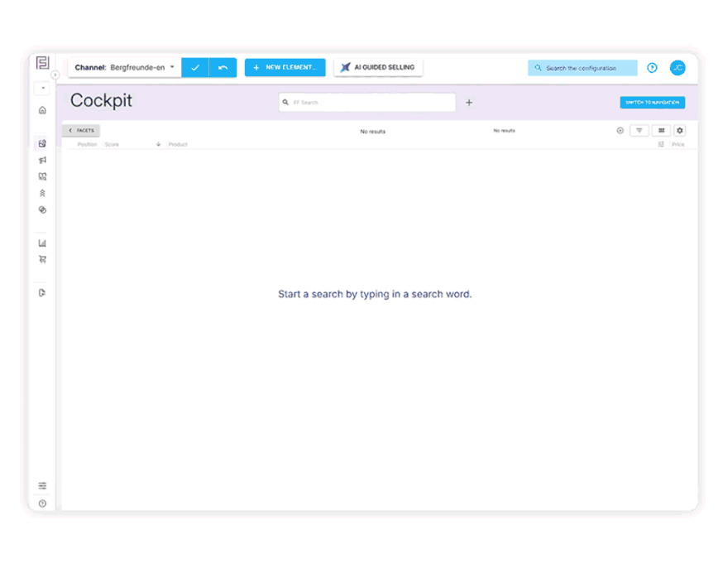The height and width of the screenshot is (568, 728).
Task: Click the FactFinder logo in the sidebar
Action: pos(42,62)
